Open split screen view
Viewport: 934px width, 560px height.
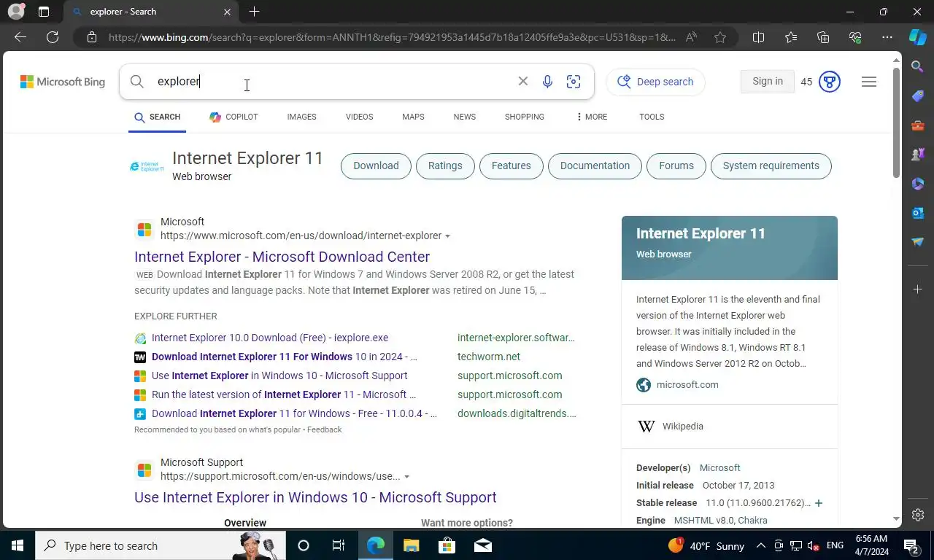758,37
